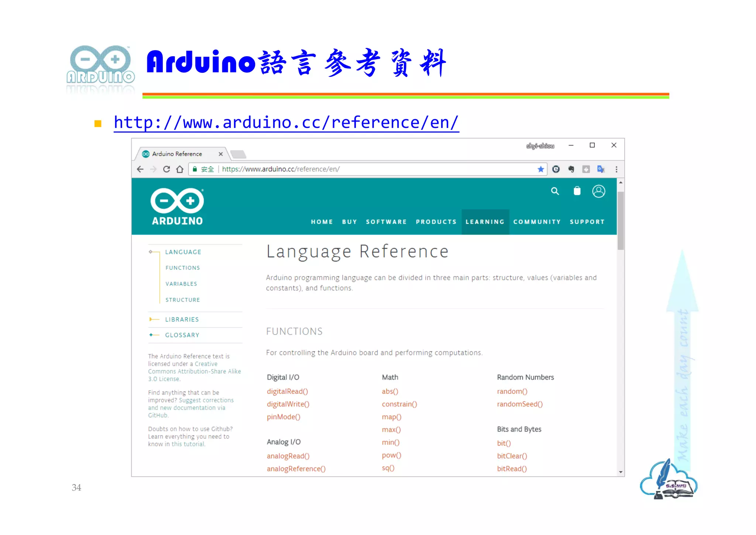Open the Creative Commons license link
The height and width of the screenshot is (535, 756).
(x=195, y=371)
